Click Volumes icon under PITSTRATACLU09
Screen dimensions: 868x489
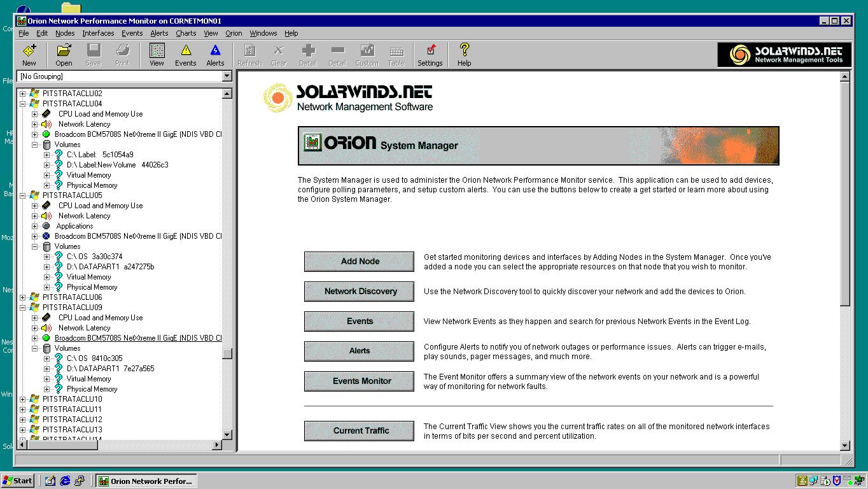pos(46,348)
